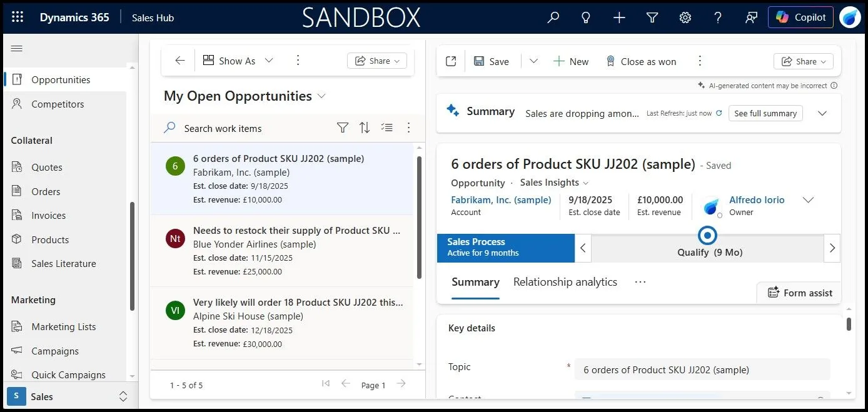Go to first page of list
The image size is (868, 412).
click(x=325, y=384)
